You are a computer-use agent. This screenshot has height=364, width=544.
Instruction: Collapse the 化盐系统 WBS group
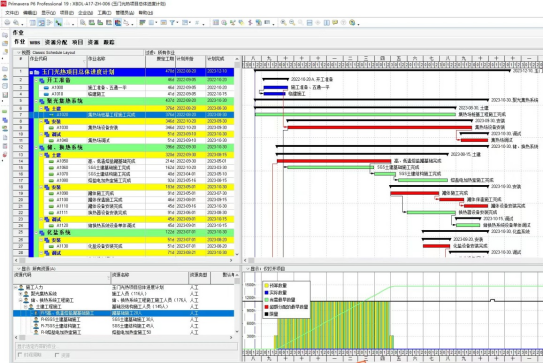tap(36, 232)
